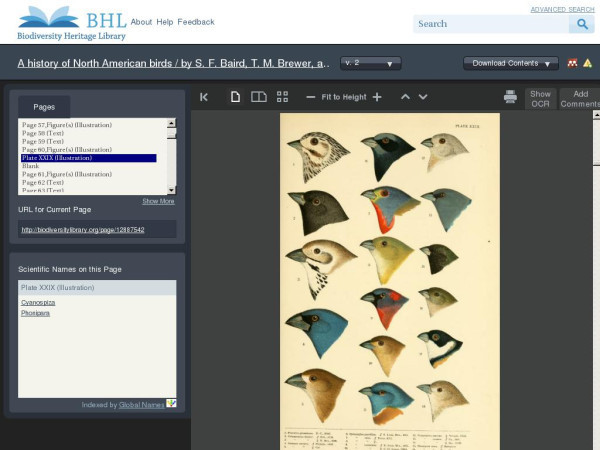Zoom in with the plus icon
The height and width of the screenshot is (450, 600).
click(377, 97)
